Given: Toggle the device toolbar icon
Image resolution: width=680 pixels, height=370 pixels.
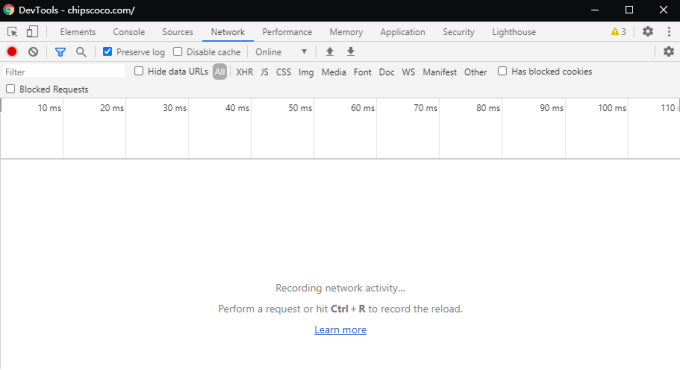Looking at the screenshot, I should point(32,32).
